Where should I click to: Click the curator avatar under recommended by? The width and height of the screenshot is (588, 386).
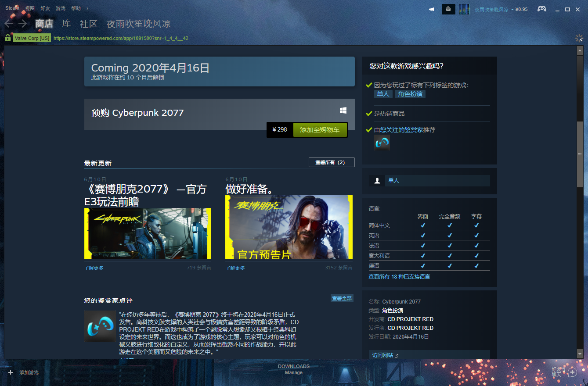[382, 143]
